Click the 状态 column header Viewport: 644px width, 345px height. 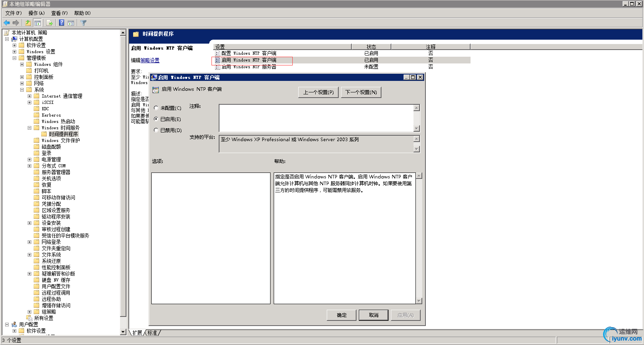coord(371,47)
